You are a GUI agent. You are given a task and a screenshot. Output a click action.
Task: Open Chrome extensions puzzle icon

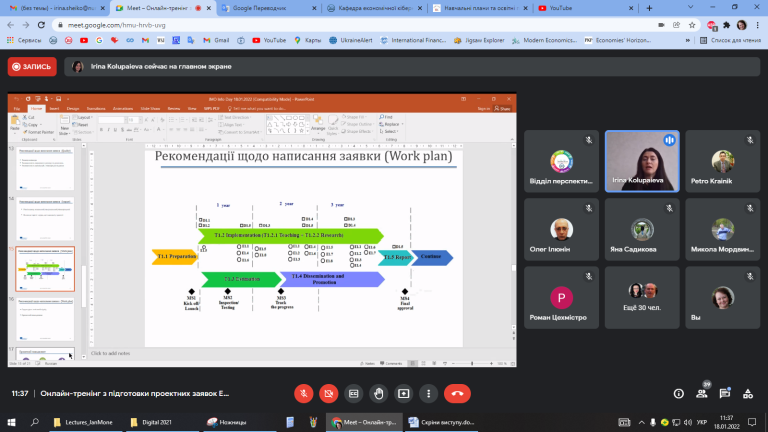click(x=726, y=25)
